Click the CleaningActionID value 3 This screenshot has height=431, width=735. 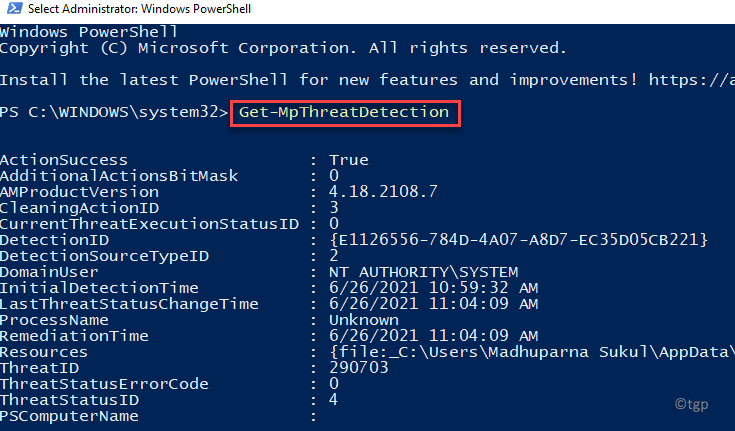point(334,208)
